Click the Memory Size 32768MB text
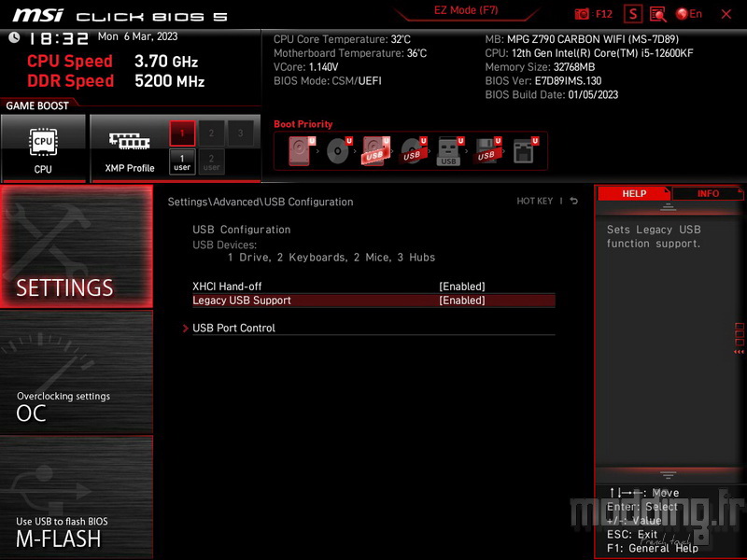The image size is (747, 560). point(540,67)
